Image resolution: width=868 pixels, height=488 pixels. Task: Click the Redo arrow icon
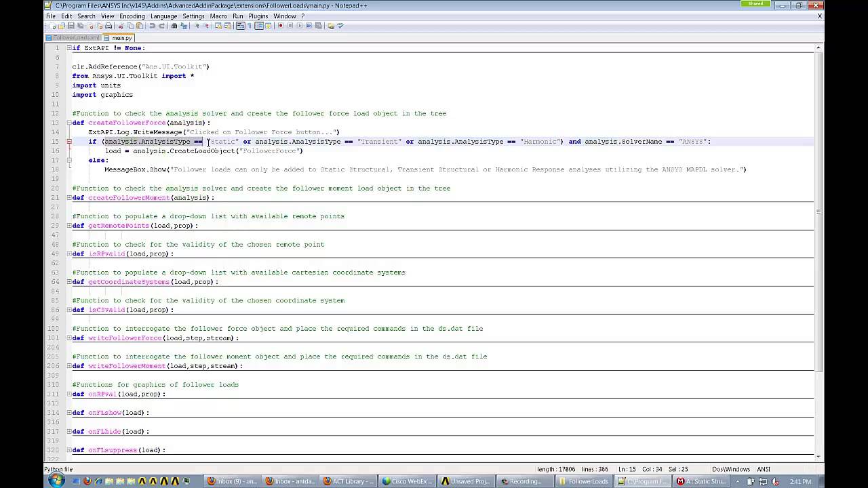point(161,26)
